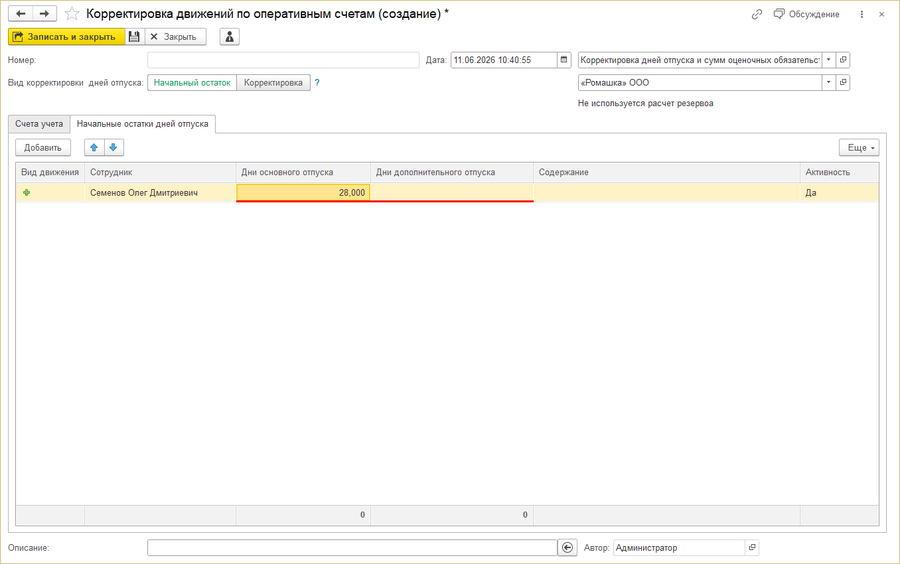Expand the organization «Ромашка» ООО dropdown
The image size is (900, 564).
829,83
